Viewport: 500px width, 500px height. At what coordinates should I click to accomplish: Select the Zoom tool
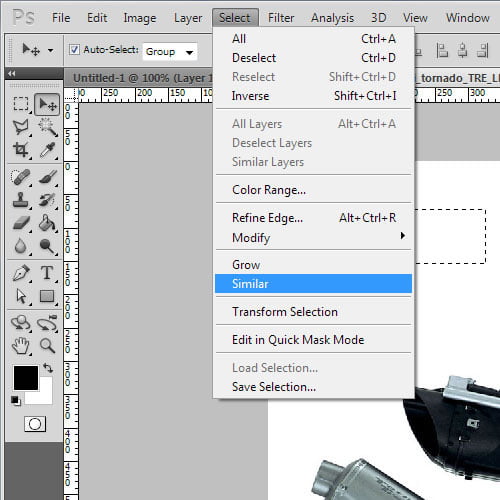47,345
